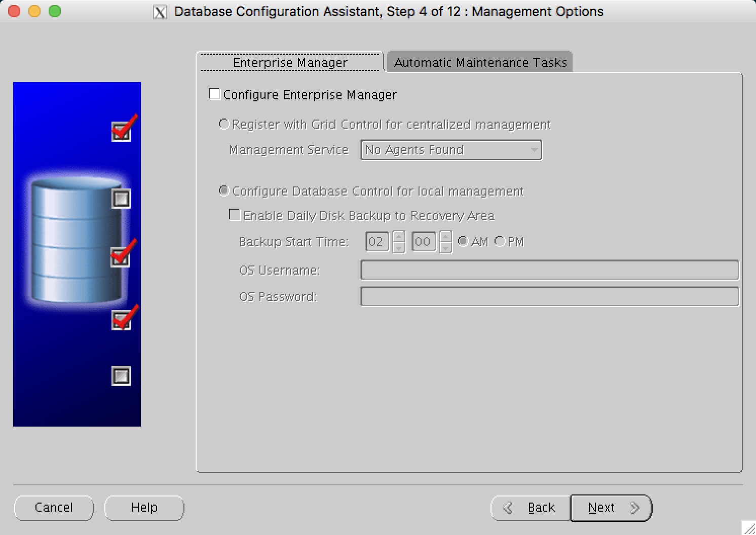Click the second sidebar step checkbox icon

[x=121, y=199]
